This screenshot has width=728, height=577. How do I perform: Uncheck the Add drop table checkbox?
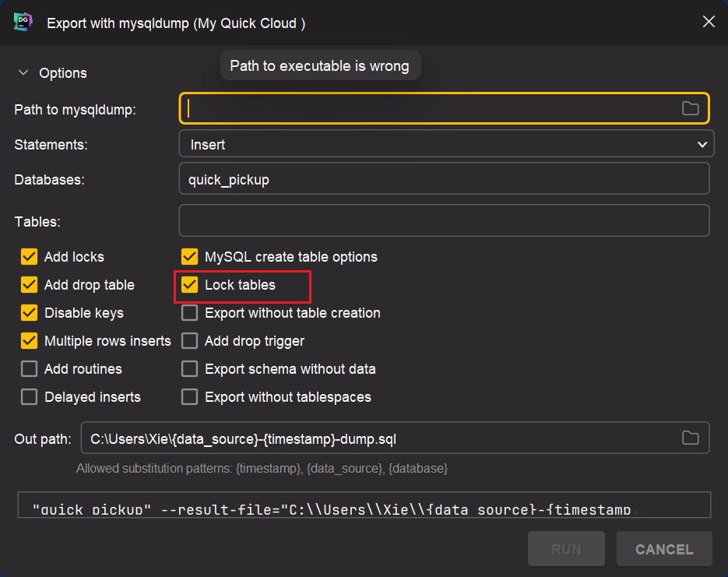30,284
